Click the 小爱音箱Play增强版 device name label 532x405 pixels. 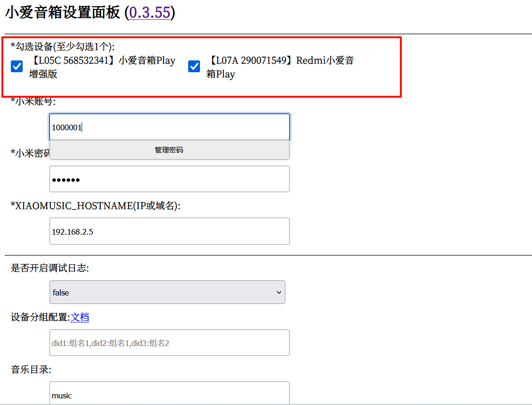(101, 67)
